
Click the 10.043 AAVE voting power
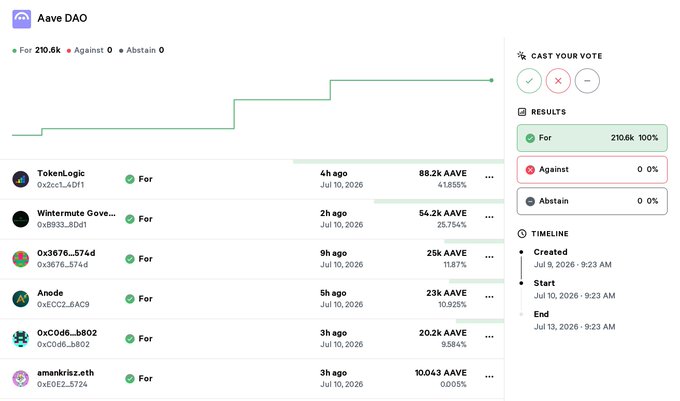click(x=441, y=373)
